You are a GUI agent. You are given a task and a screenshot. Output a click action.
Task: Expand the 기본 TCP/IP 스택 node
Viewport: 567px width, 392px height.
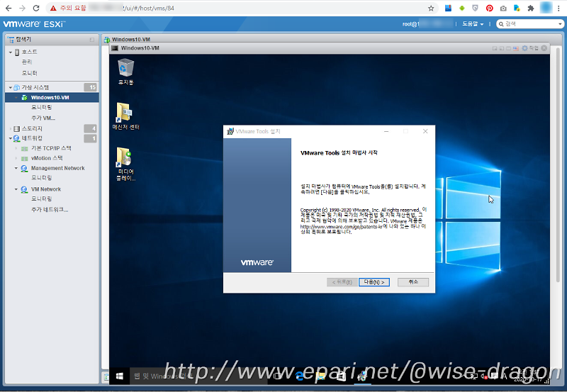[16, 148]
